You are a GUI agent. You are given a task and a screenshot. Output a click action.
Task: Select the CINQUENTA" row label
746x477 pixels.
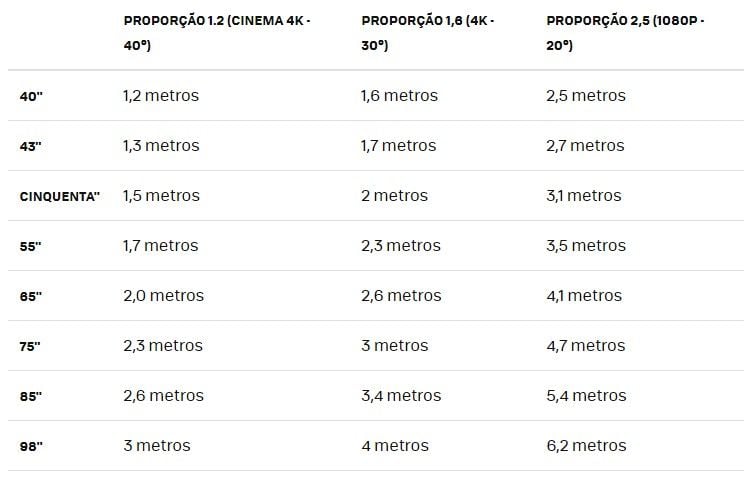point(60,197)
